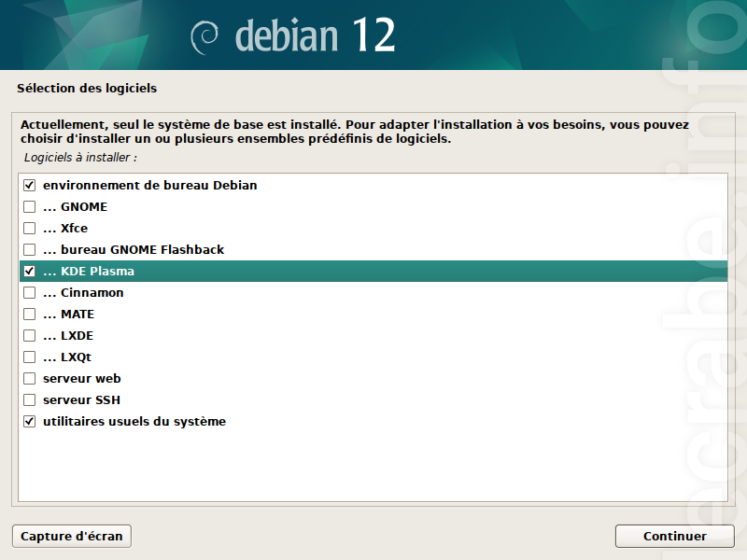Select the 'environnement de bureau Debian' label

point(150,185)
